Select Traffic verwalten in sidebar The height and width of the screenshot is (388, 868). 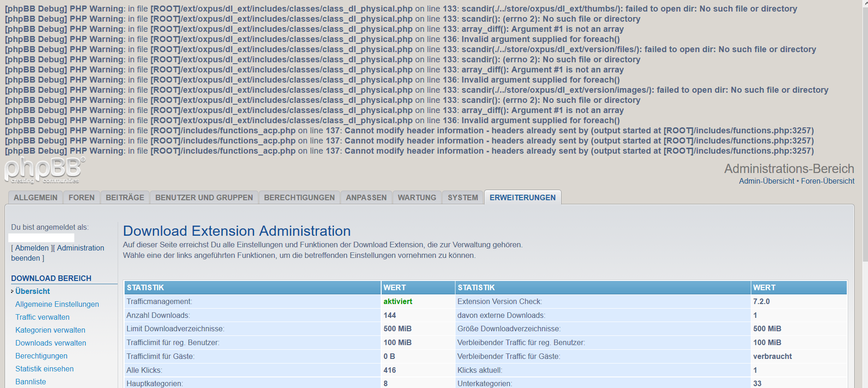(x=42, y=317)
